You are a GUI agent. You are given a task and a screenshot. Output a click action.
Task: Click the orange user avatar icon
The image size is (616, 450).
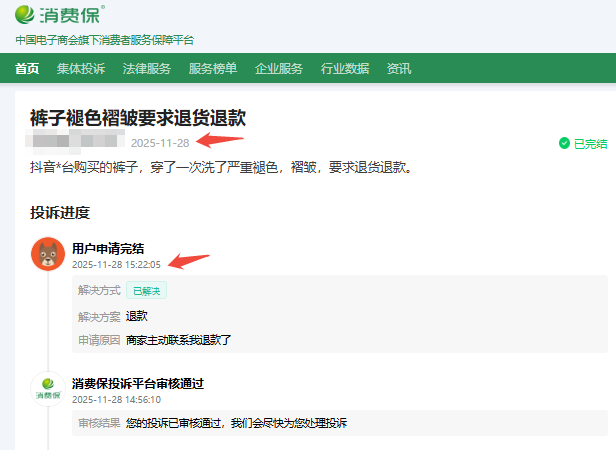(47, 254)
